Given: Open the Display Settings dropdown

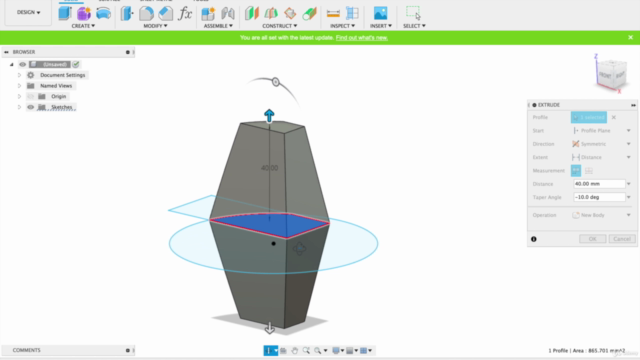Looking at the screenshot, I should point(338,350).
